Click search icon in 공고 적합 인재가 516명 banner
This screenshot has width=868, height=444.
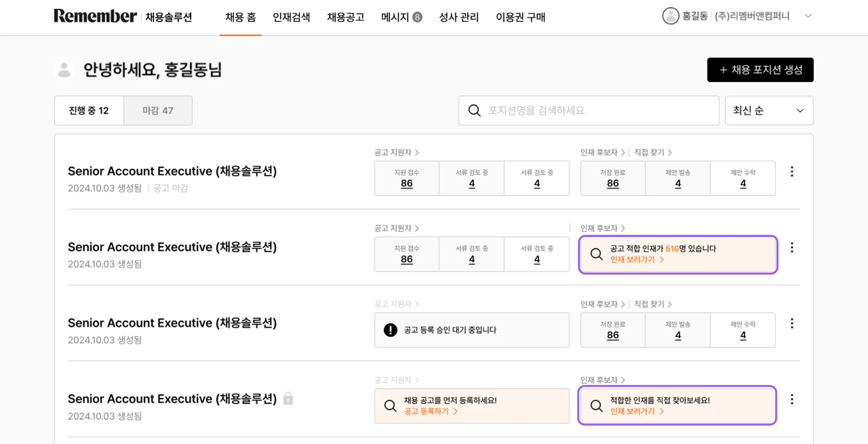596,254
